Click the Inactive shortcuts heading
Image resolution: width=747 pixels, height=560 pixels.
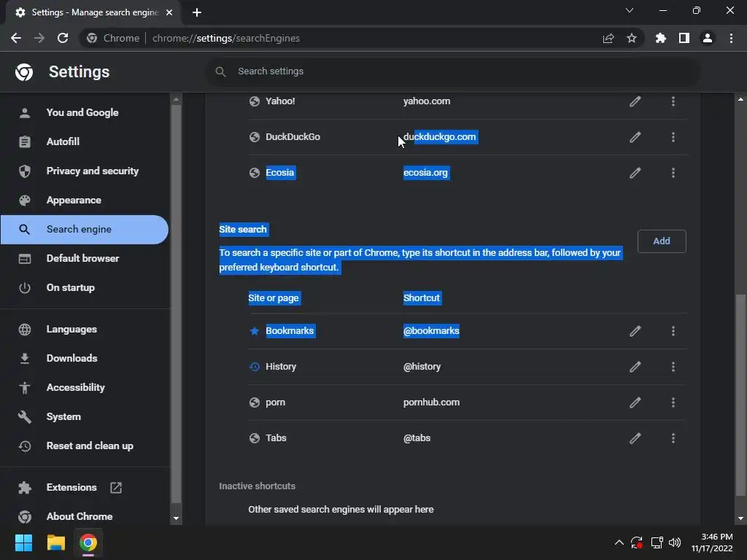(x=258, y=486)
